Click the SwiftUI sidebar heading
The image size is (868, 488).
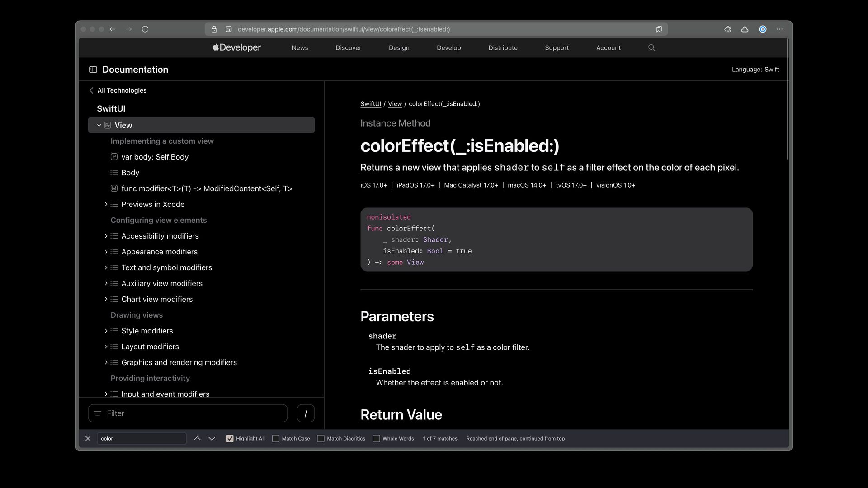(111, 109)
